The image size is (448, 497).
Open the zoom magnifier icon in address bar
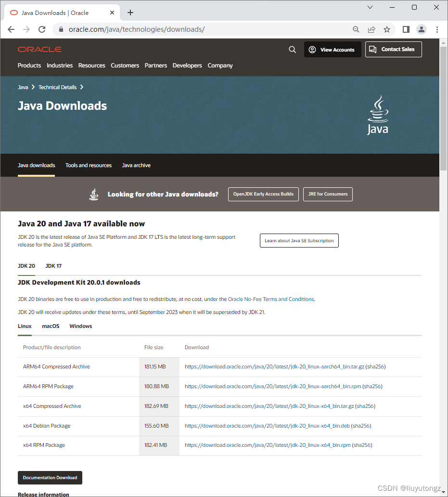[356, 29]
